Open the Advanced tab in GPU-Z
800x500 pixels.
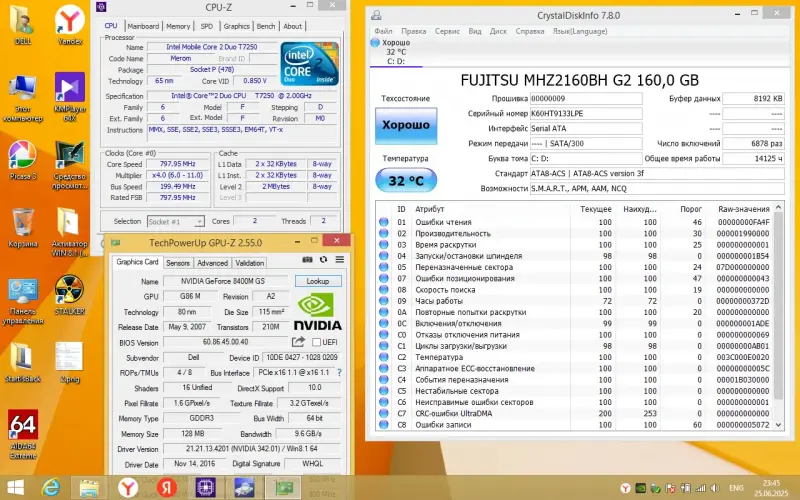(x=212, y=263)
